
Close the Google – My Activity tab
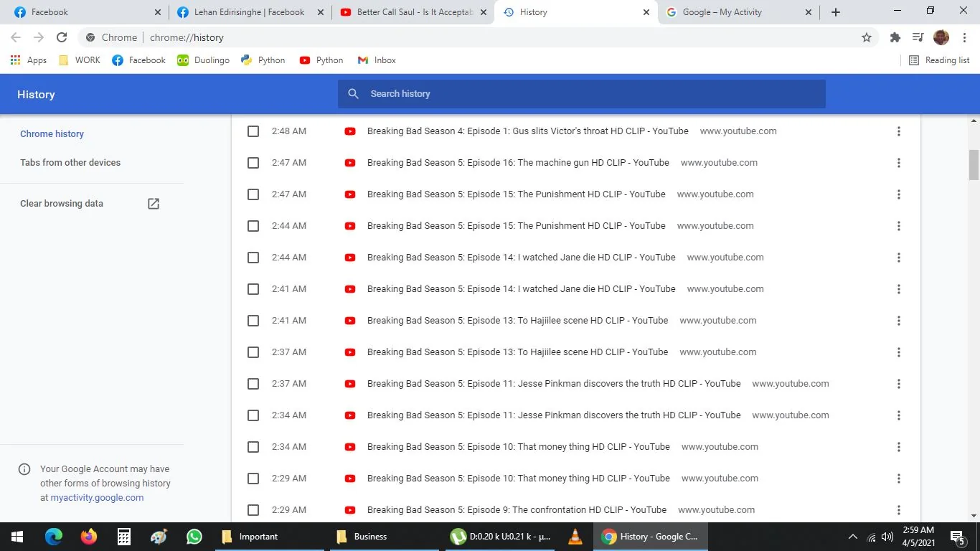click(x=809, y=12)
